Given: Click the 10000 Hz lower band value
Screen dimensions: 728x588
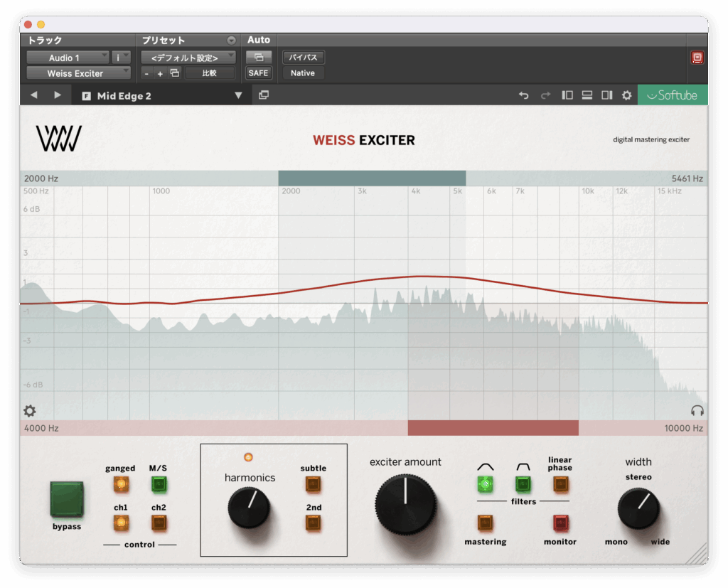Looking at the screenshot, I should coord(683,428).
